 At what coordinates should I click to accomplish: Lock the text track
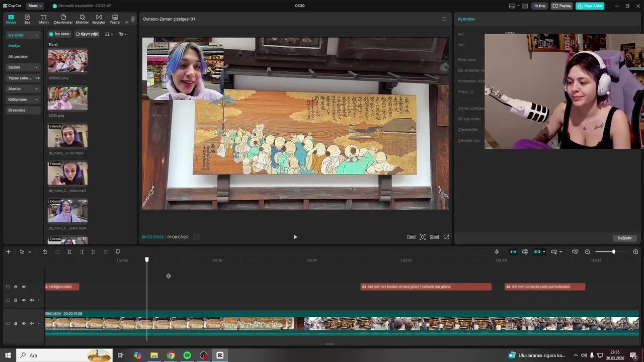(x=16, y=287)
